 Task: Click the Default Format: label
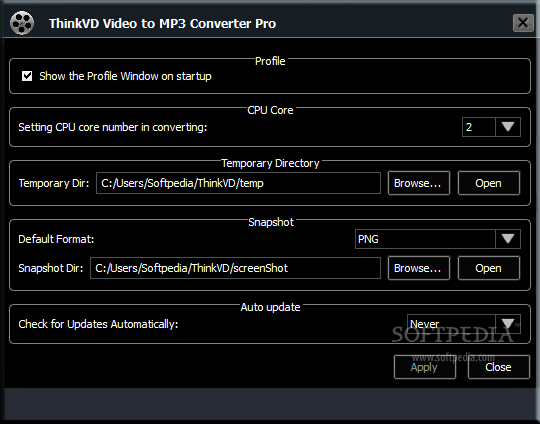[56, 239]
